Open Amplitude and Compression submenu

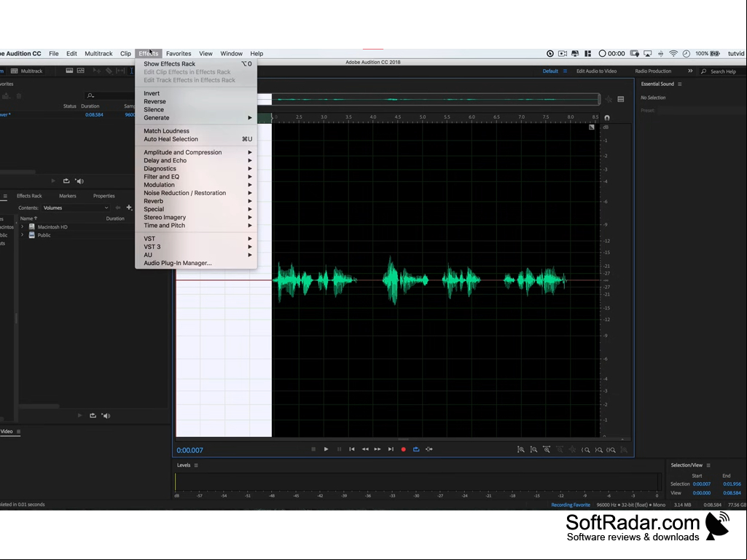(196, 152)
